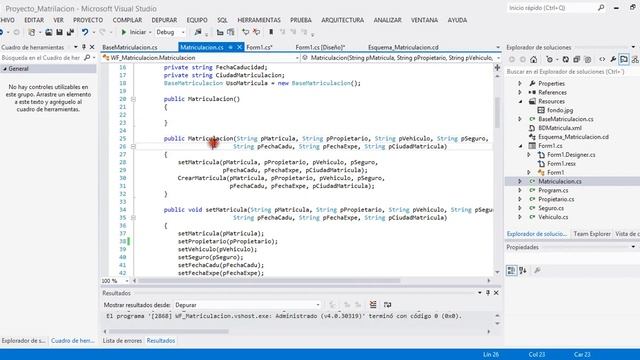The width and height of the screenshot is (640, 360).
Task: Toggle word wrap in the Resultados panel
Action: 387,304
